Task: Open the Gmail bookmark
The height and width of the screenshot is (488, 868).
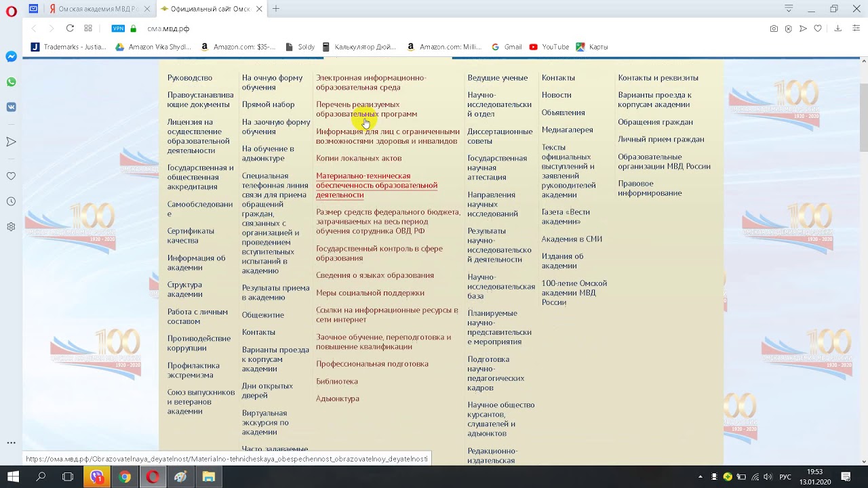Action: [507, 47]
